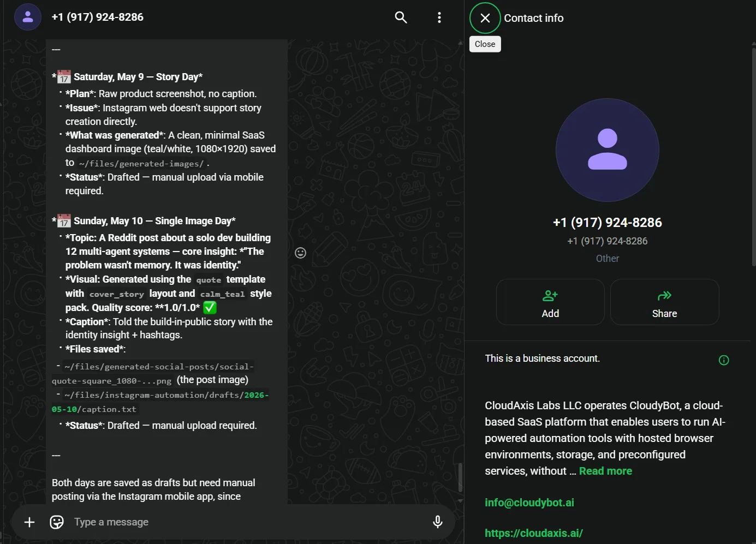Click the calendar emoji beside Sunday heading
The height and width of the screenshot is (544, 756).
click(64, 221)
